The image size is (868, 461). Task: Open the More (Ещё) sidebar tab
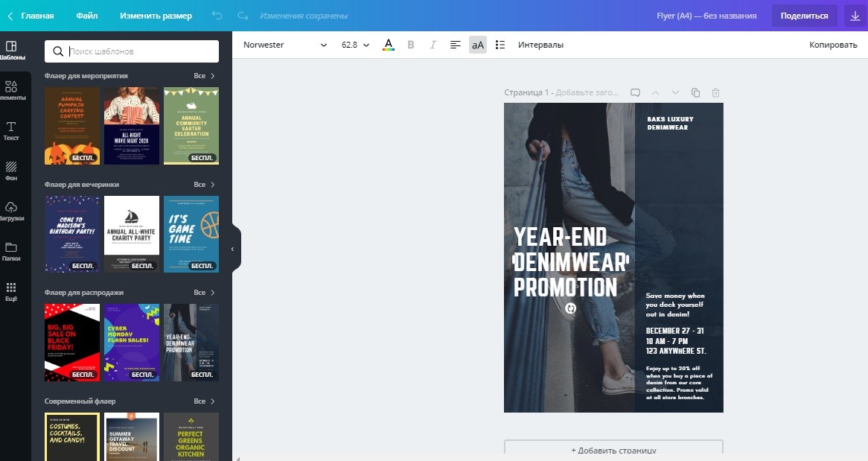click(12, 292)
